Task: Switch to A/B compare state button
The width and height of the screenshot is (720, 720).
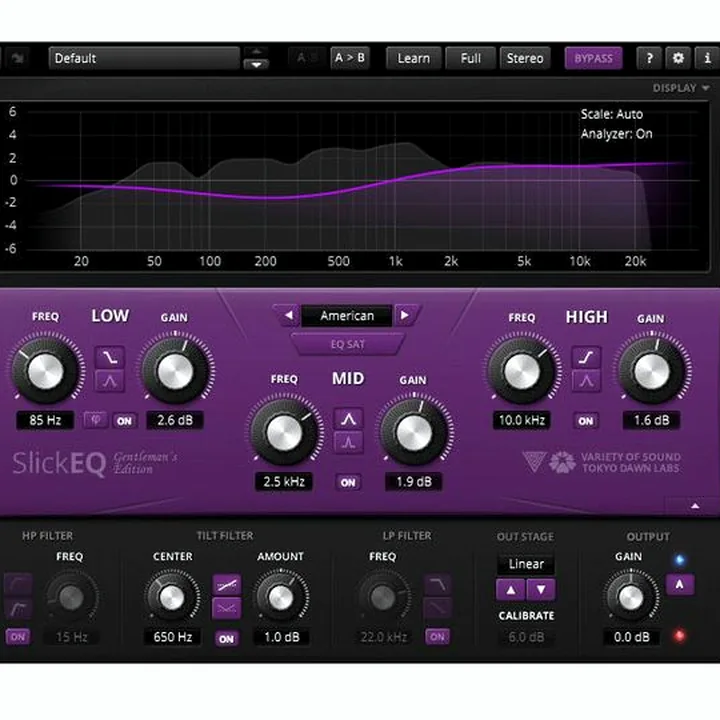Action: (x=307, y=58)
